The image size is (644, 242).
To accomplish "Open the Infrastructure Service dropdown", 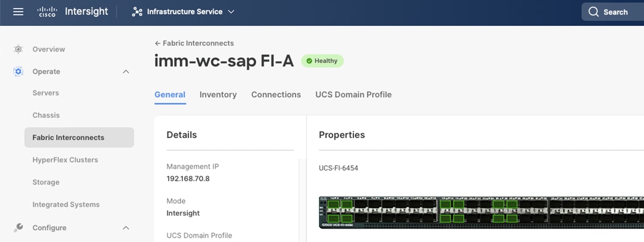I will coord(183,12).
